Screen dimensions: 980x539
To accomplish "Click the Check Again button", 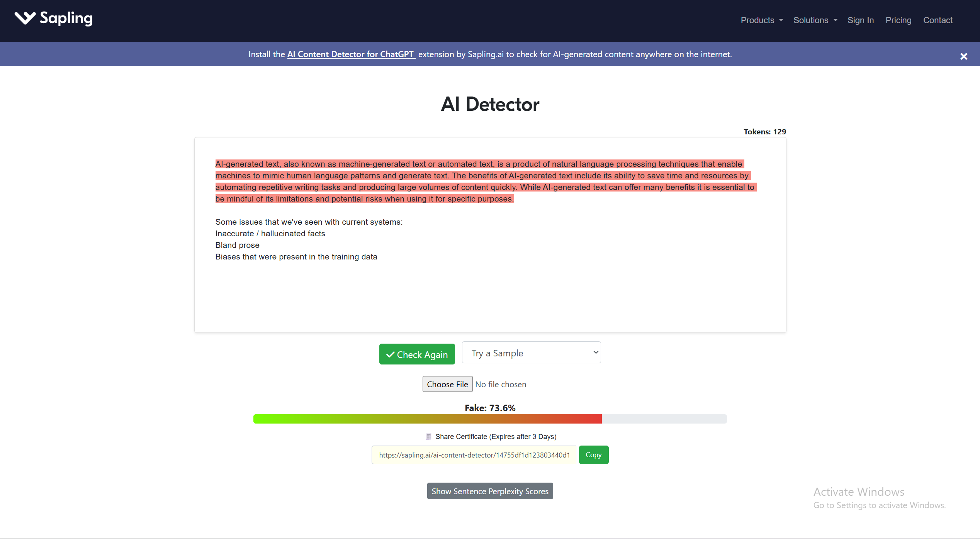I will (417, 354).
